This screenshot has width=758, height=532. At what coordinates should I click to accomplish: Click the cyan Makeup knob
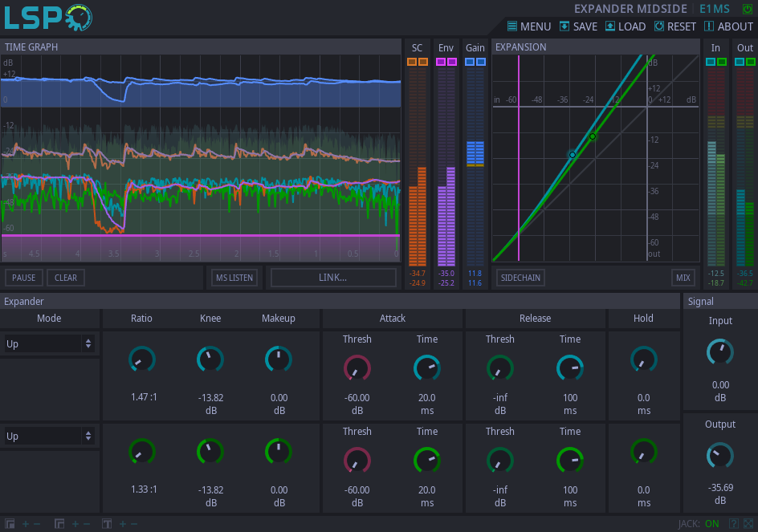279,360
